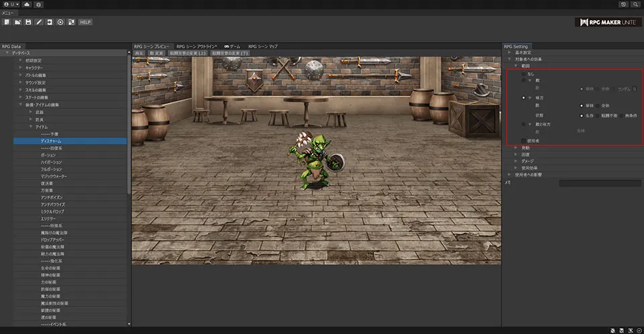Click the メモ input field
The height and width of the screenshot is (334, 644).
(x=599, y=182)
